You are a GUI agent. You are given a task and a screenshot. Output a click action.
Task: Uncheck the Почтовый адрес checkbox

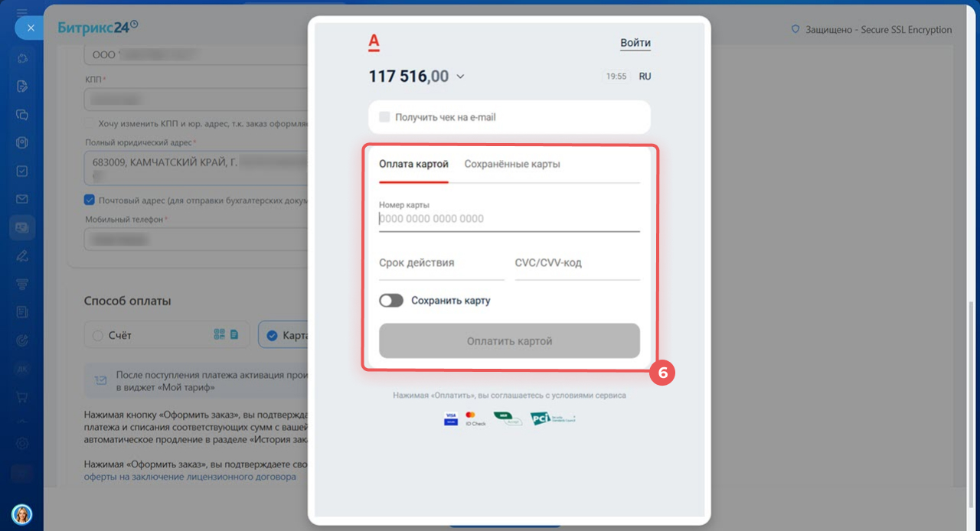(x=90, y=200)
